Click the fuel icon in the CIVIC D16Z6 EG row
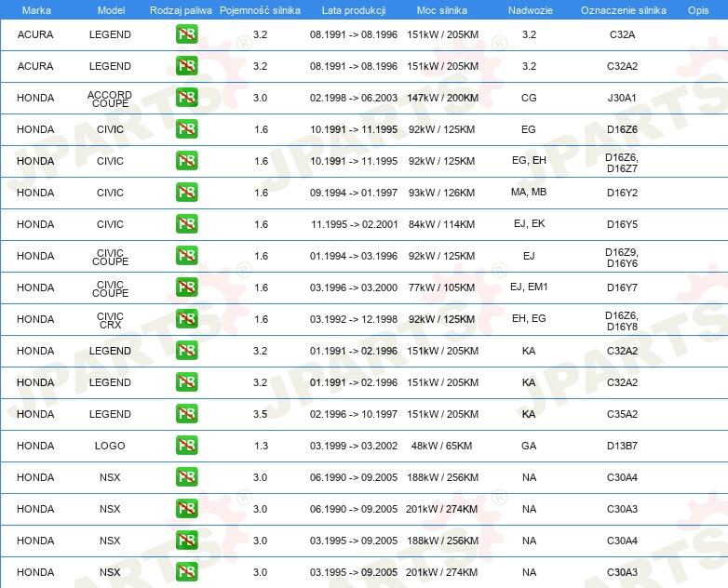Image resolution: width=728 pixels, height=588 pixels. 186,129
